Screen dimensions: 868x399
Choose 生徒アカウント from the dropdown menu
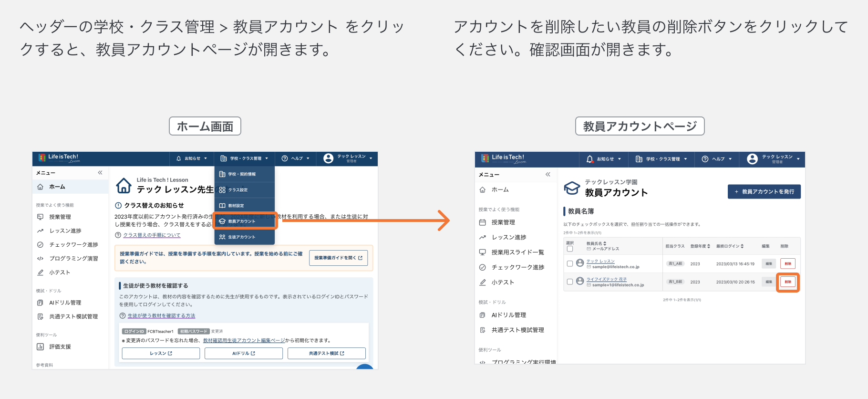click(x=245, y=237)
